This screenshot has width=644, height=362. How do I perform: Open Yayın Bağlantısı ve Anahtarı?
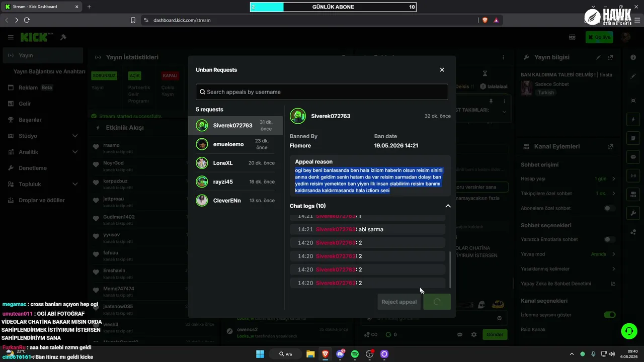(x=49, y=71)
